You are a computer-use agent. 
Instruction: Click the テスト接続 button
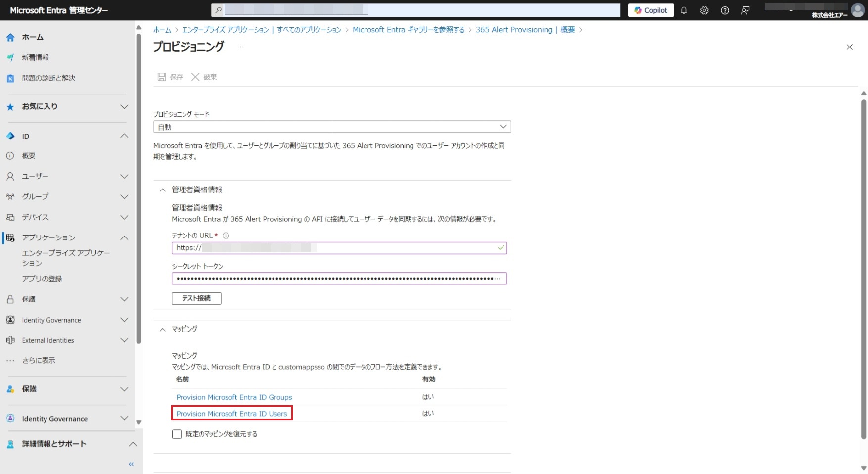click(196, 298)
